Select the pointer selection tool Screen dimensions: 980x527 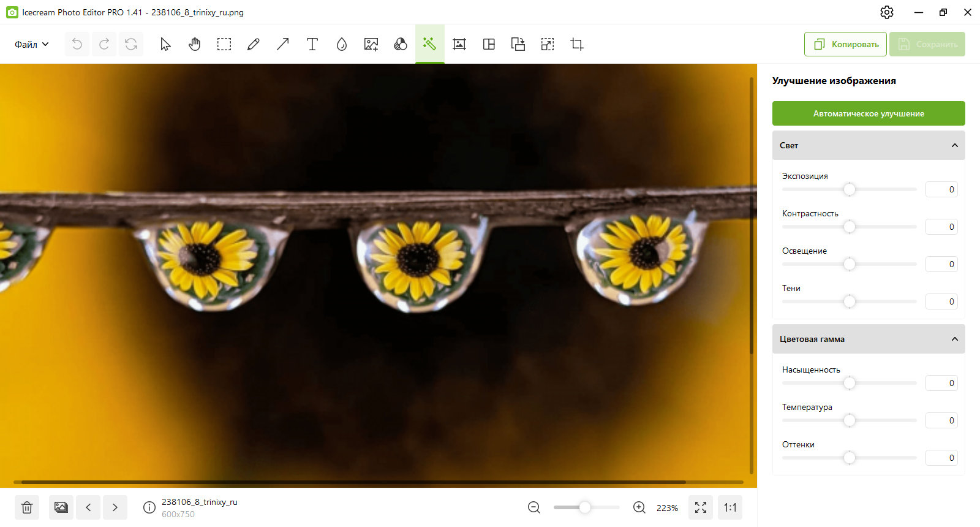point(165,44)
